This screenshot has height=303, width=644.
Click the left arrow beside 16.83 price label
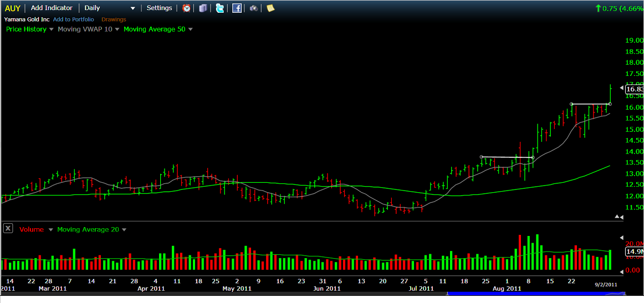coord(621,89)
